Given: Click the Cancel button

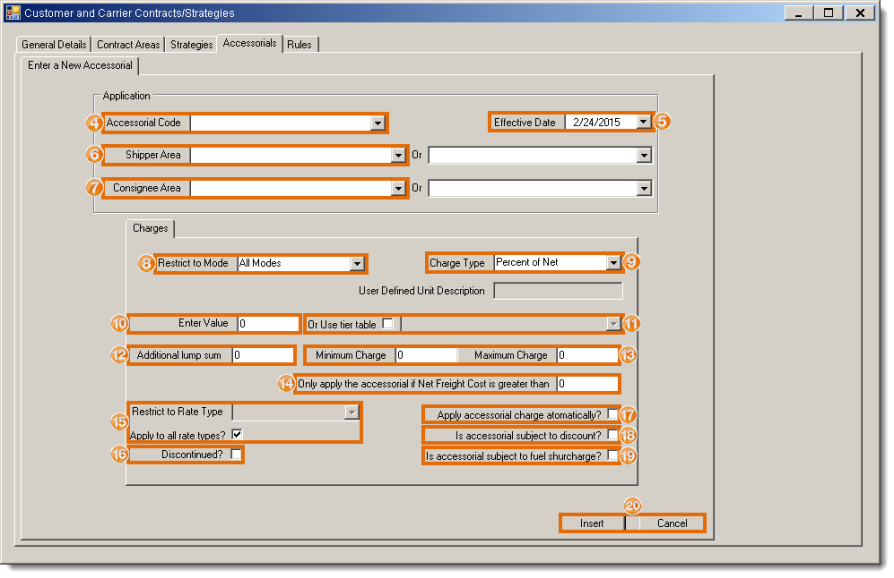Looking at the screenshot, I should [x=672, y=523].
